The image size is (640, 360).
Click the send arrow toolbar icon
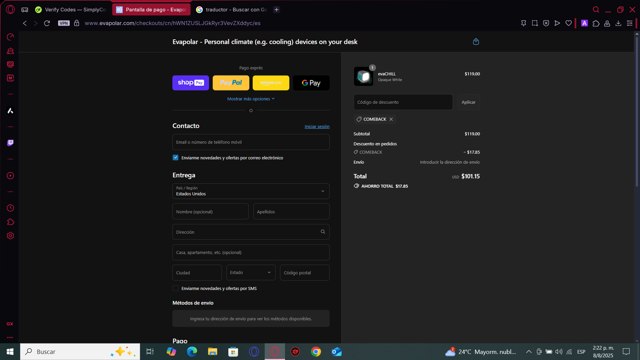tap(557, 23)
